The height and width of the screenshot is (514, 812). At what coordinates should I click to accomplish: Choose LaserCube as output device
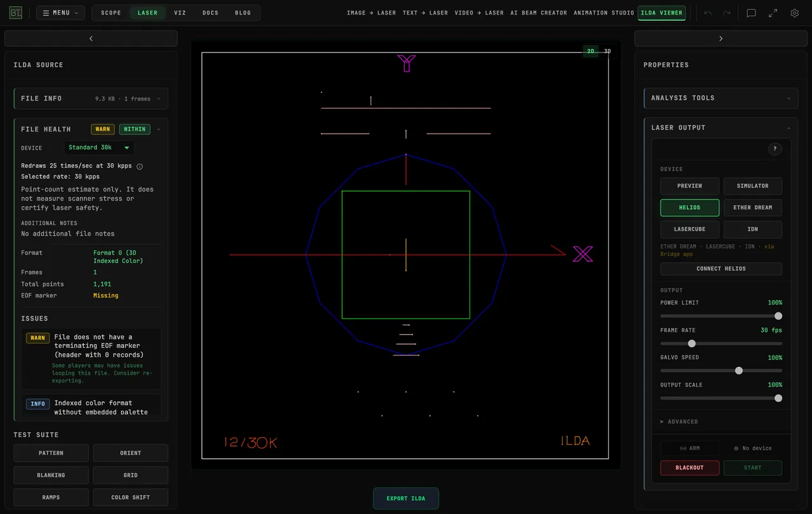click(x=690, y=229)
